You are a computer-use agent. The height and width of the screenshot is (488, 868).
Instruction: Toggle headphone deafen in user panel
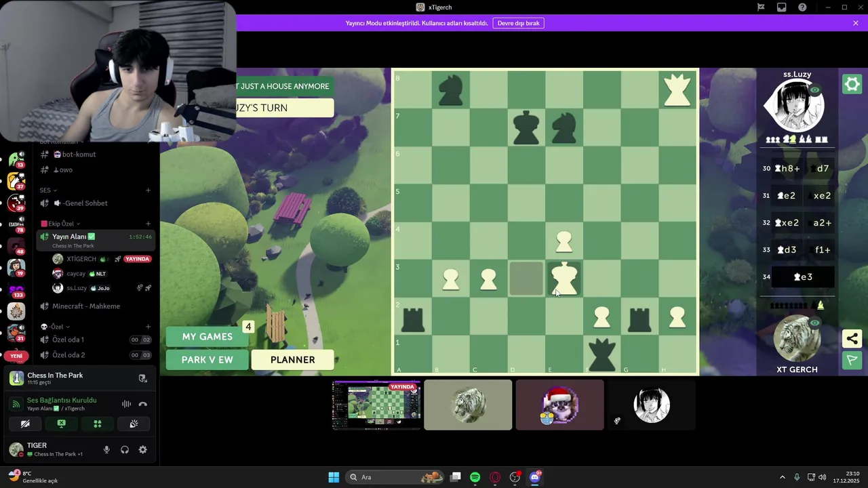(x=125, y=449)
